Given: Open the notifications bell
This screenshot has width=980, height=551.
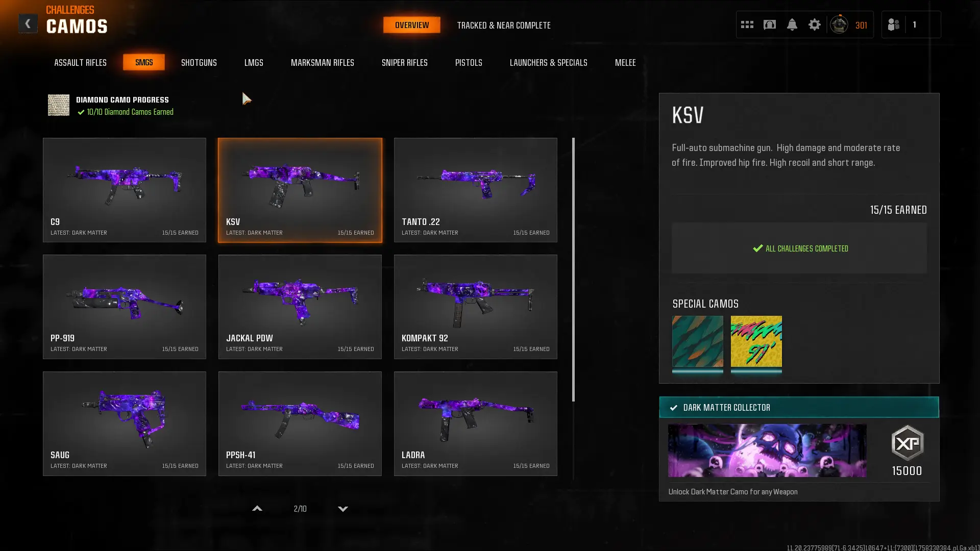Looking at the screenshot, I should pyautogui.click(x=792, y=24).
